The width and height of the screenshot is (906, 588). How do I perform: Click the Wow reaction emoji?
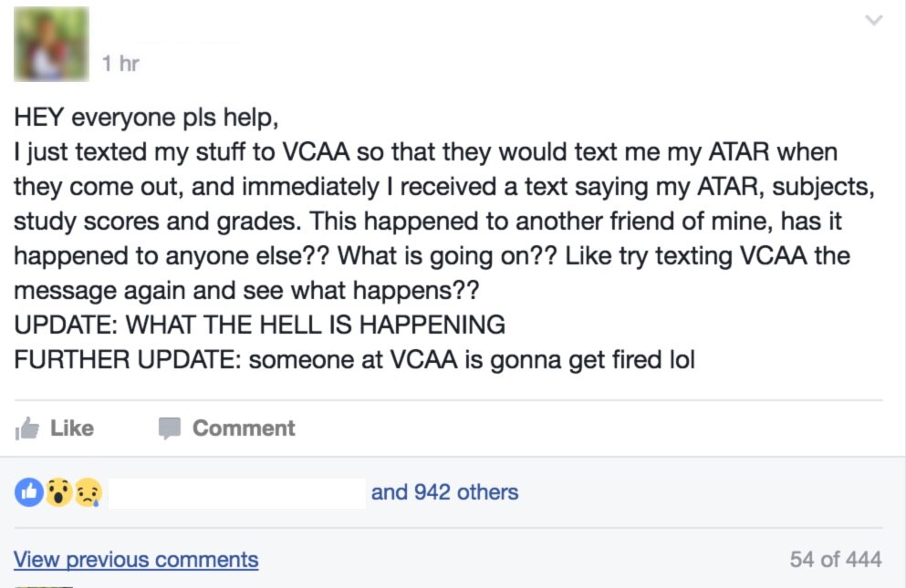tap(59, 492)
